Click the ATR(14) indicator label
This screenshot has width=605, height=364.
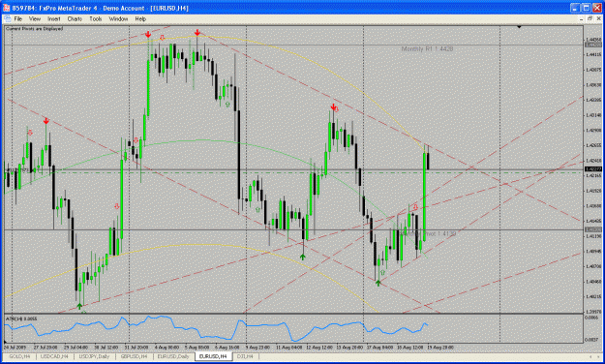pos(21,318)
